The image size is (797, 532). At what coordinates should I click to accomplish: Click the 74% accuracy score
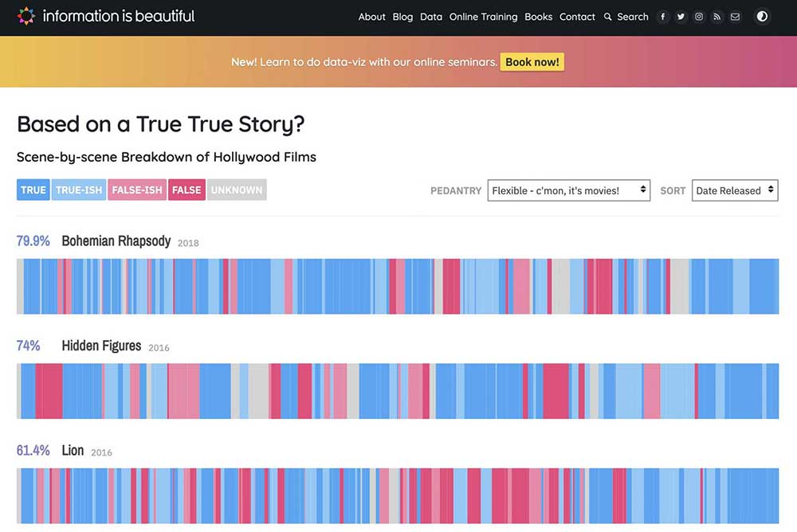(x=28, y=346)
